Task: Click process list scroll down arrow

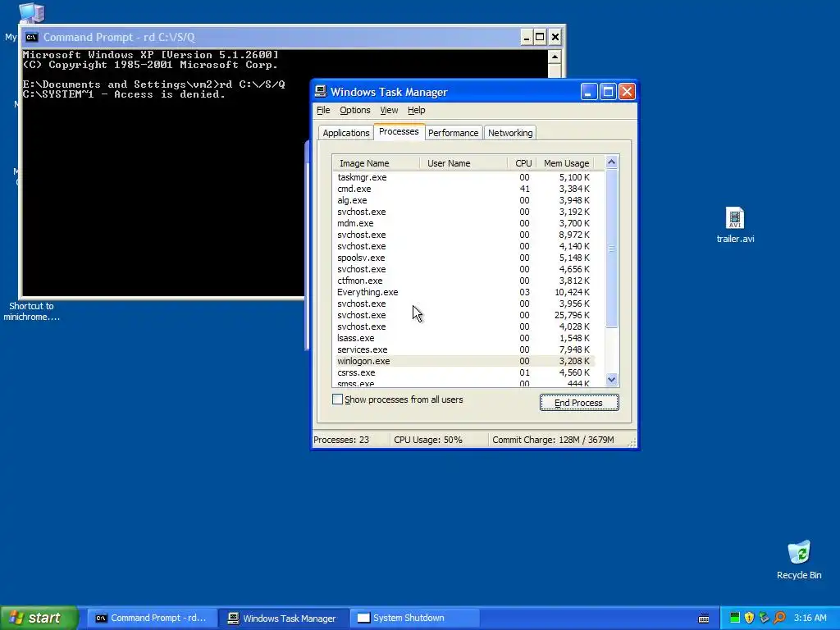Action: tap(611, 379)
